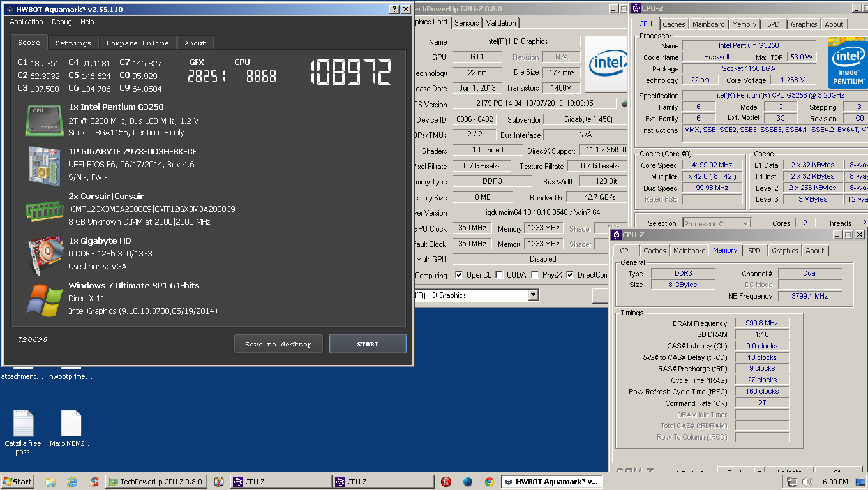This screenshot has height=490, width=868.
Task: Open the Caches tab in the back CPU-Z window
Action: [674, 24]
